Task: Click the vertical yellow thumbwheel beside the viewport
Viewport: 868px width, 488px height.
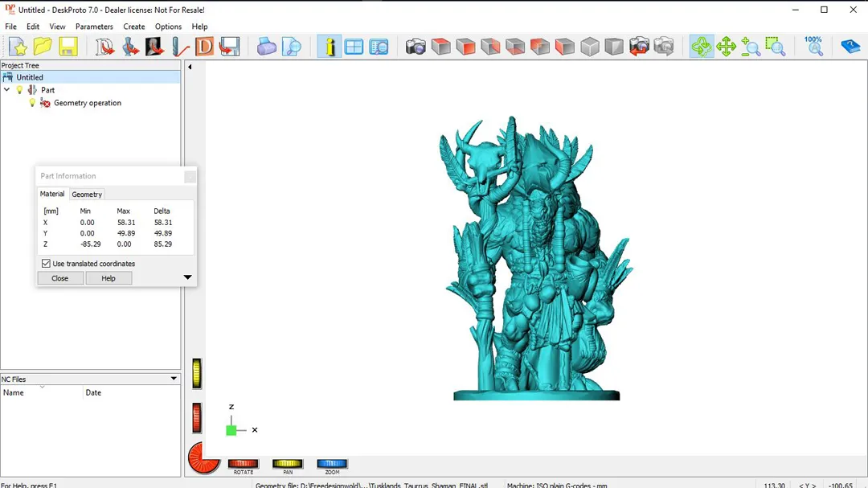Action: [197, 373]
